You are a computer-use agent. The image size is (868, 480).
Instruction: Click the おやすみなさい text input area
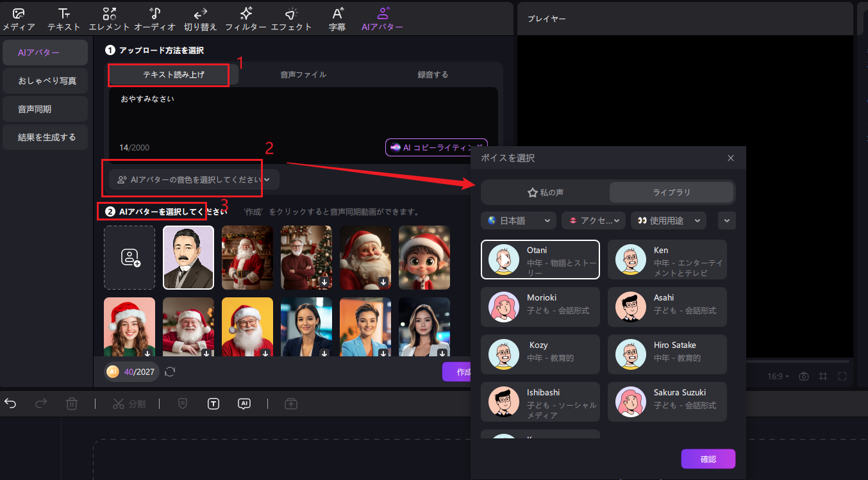point(303,125)
